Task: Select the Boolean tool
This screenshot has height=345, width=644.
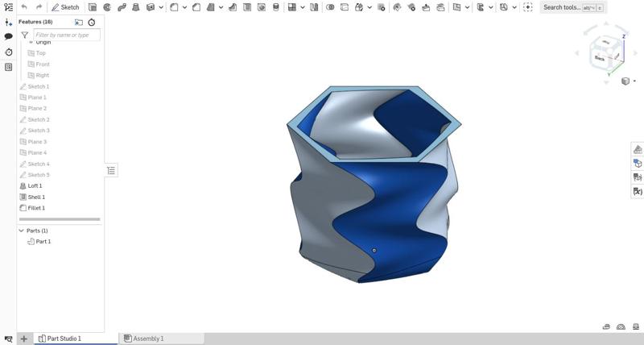Action: coord(330,7)
